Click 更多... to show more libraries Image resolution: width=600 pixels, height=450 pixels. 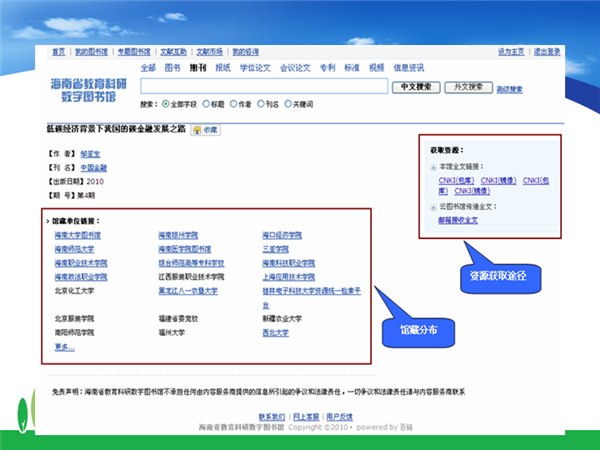(65, 347)
